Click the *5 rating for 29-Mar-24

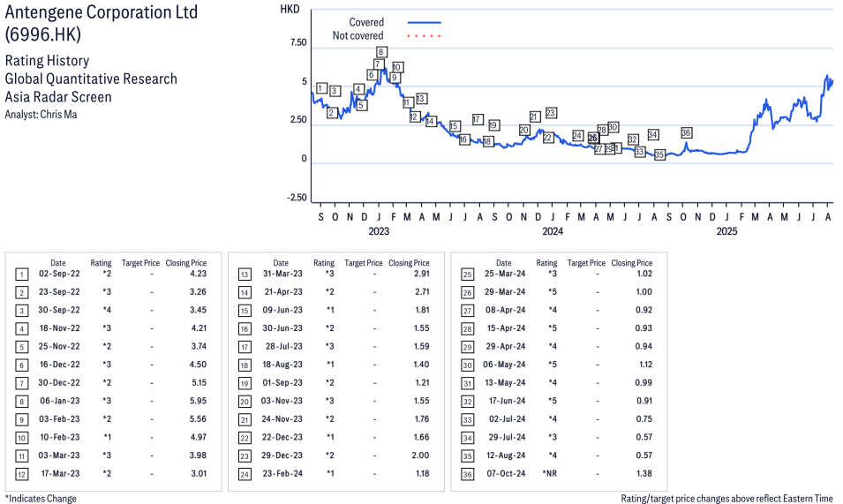point(553,292)
